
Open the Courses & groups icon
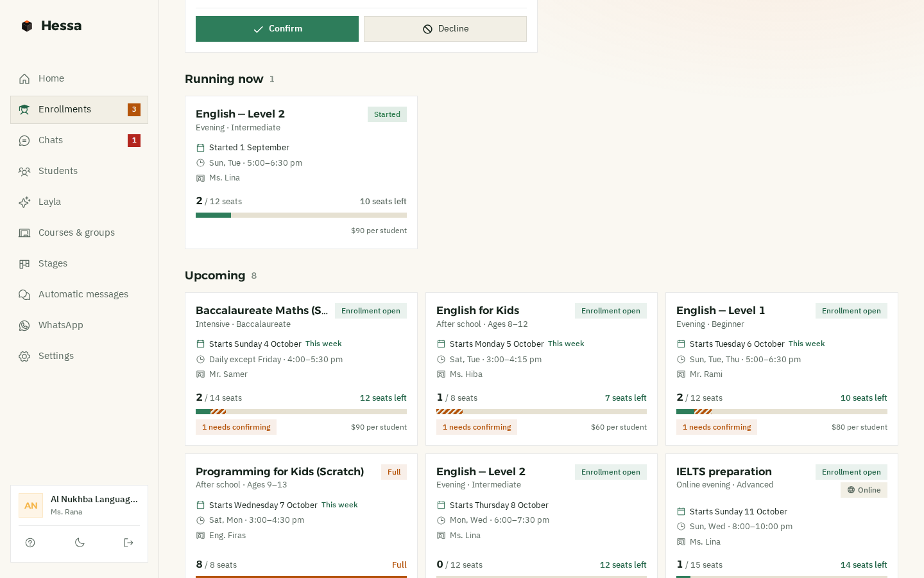pyautogui.click(x=24, y=233)
